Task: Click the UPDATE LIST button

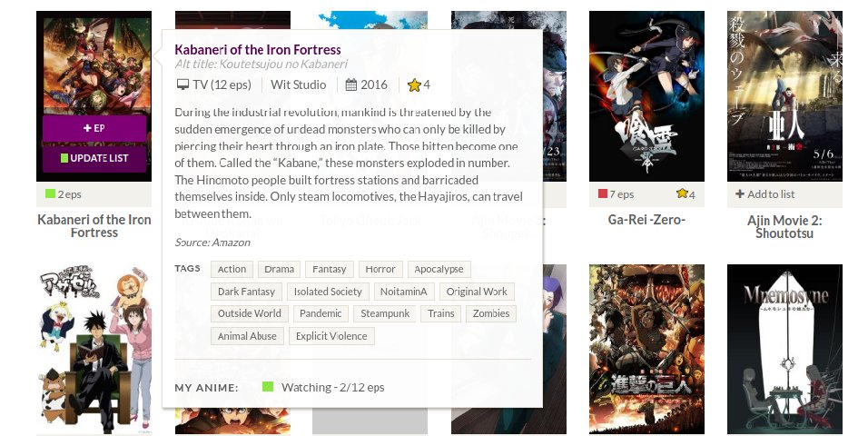Action: [94, 158]
